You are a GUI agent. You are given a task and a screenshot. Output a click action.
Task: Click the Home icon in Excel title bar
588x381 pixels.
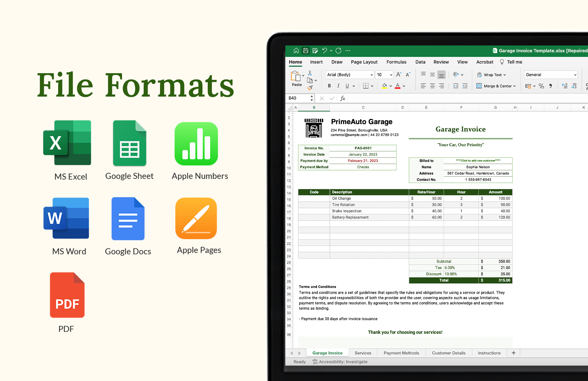click(x=296, y=50)
